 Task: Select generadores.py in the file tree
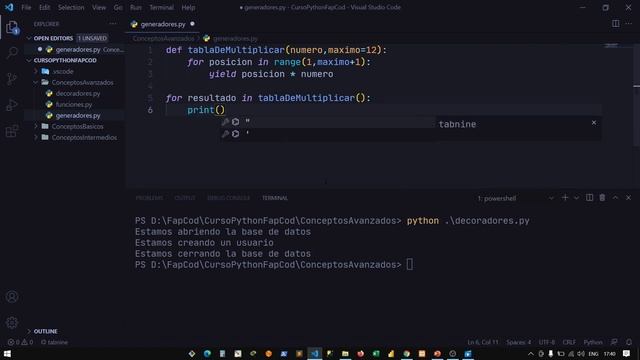[x=78, y=116]
